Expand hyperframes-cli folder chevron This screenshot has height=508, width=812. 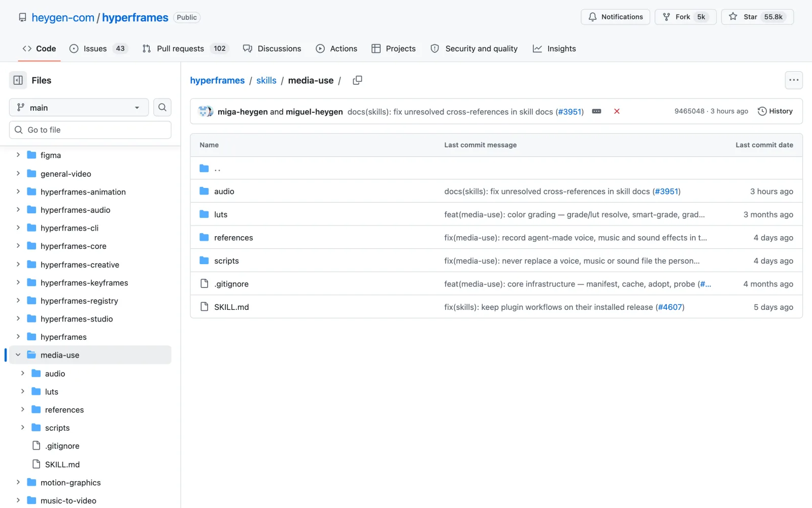pyautogui.click(x=18, y=228)
